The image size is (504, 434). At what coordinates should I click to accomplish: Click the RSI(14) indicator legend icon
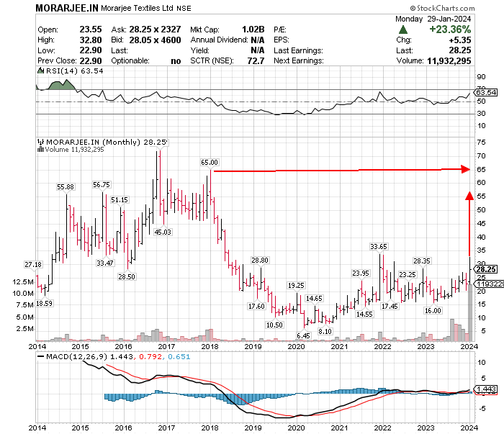pyautogui.click(x=40, y=71)
